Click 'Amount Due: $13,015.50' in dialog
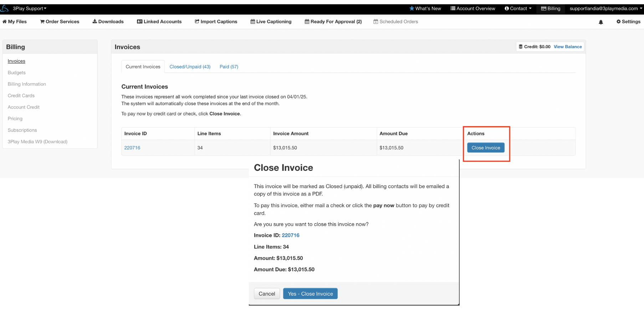This screenshot has width=644, height=311. pos(284,270)
